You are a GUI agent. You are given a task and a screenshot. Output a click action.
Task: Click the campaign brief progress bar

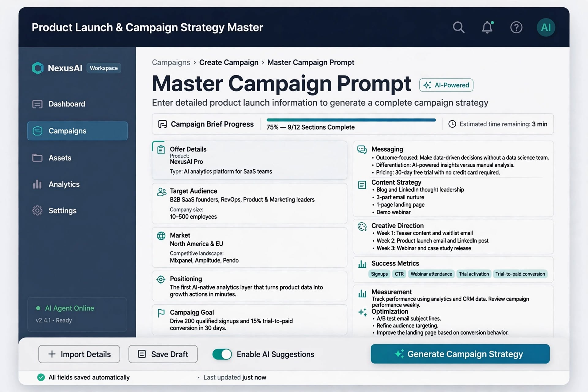351,120
